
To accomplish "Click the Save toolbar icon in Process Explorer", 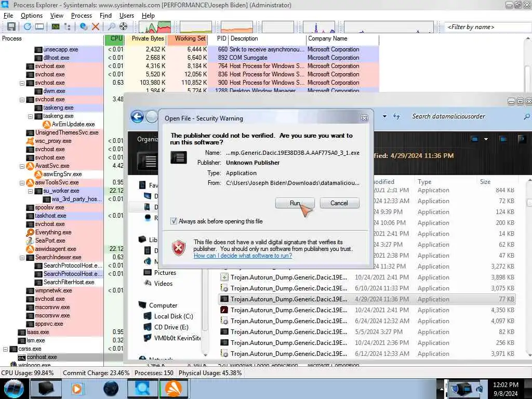I will click(x=11, y=26).
